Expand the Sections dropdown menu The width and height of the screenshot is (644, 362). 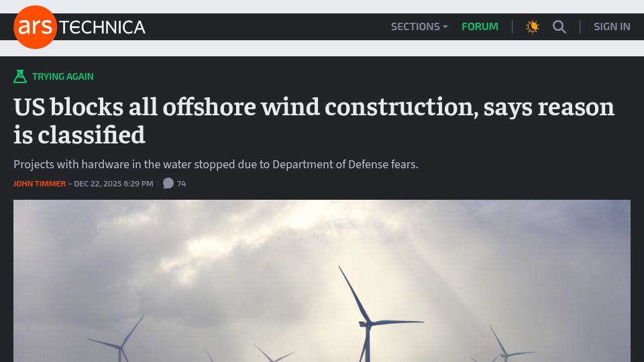pos(419,27)
